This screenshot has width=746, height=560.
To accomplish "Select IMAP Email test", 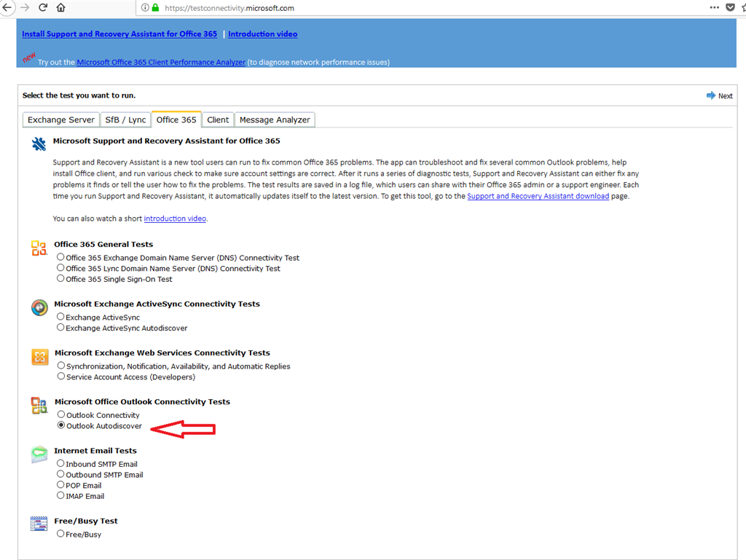I will 60,495.
